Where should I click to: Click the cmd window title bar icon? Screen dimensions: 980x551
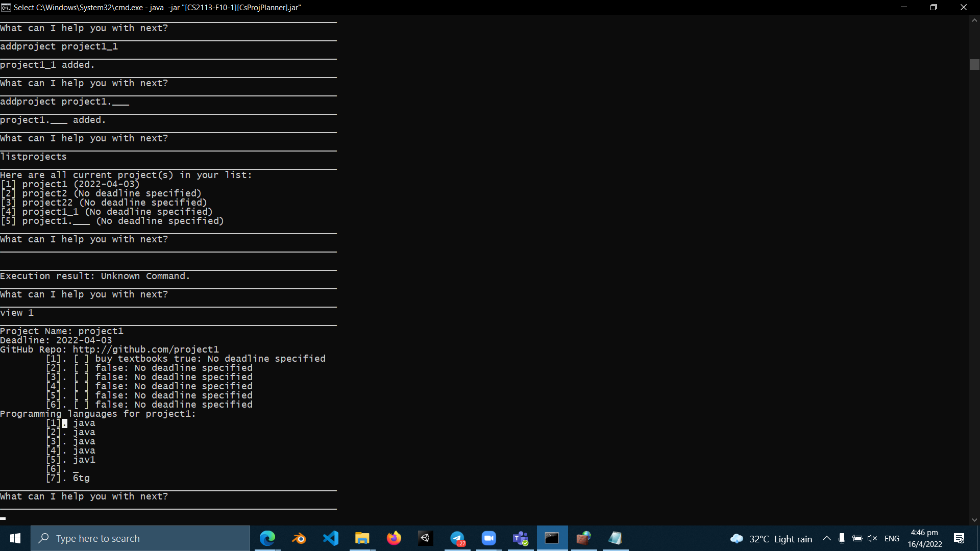[x=6, y=7]
